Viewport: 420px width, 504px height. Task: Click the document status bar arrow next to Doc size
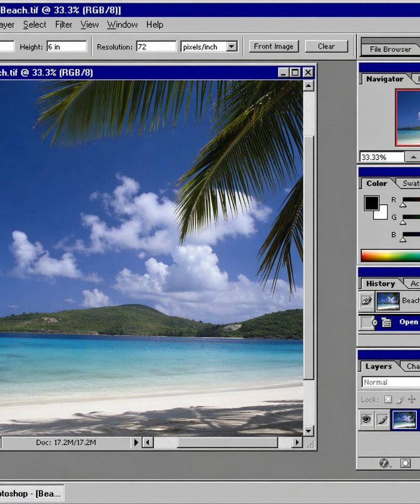click(136, 443)
